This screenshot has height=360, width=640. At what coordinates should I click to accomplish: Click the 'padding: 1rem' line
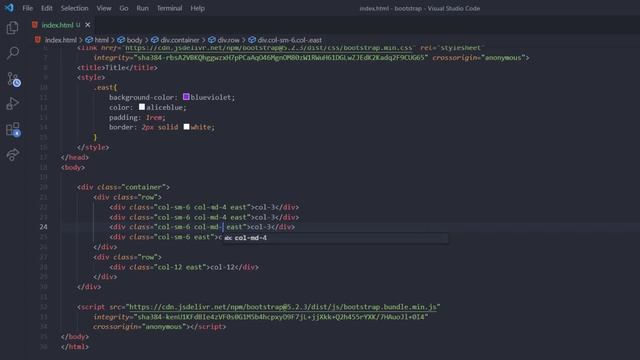click(x=137, y=117)
